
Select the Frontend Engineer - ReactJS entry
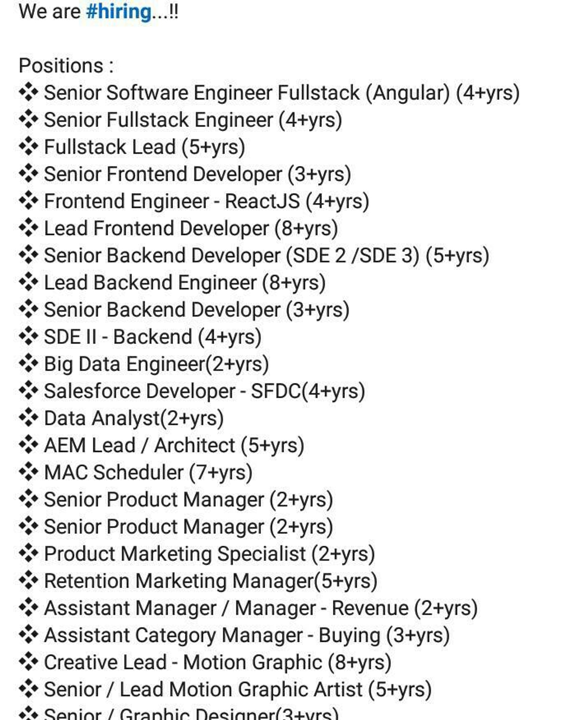(206, 201)
